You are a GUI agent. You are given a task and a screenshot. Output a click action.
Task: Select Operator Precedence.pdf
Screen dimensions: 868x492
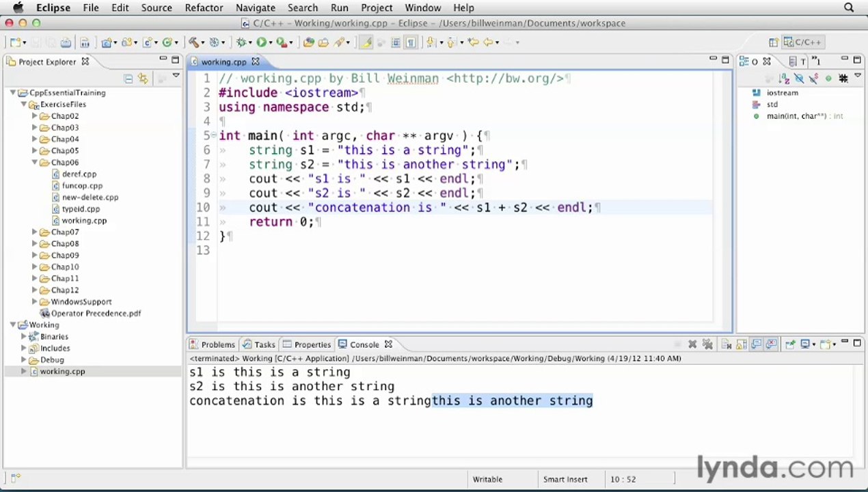91,313
